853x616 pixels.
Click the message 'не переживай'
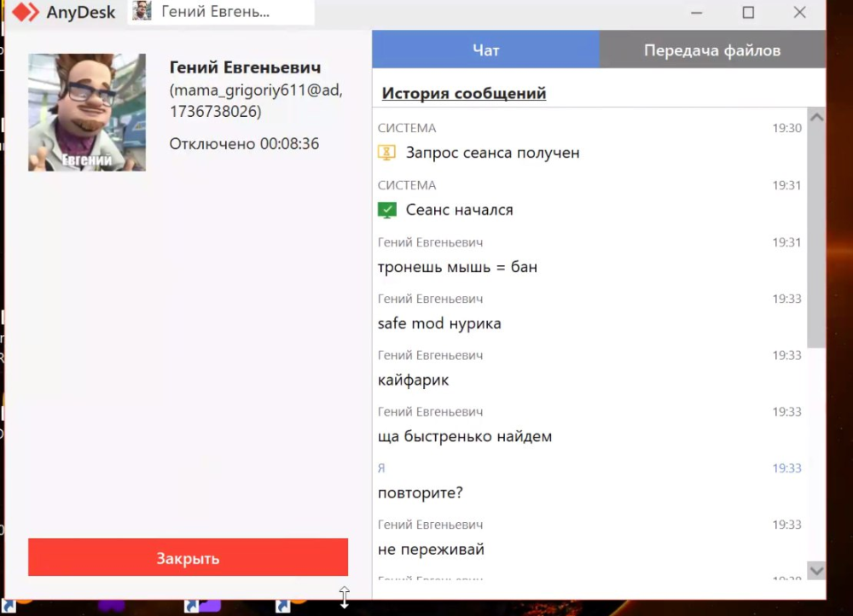coord(431,549)
